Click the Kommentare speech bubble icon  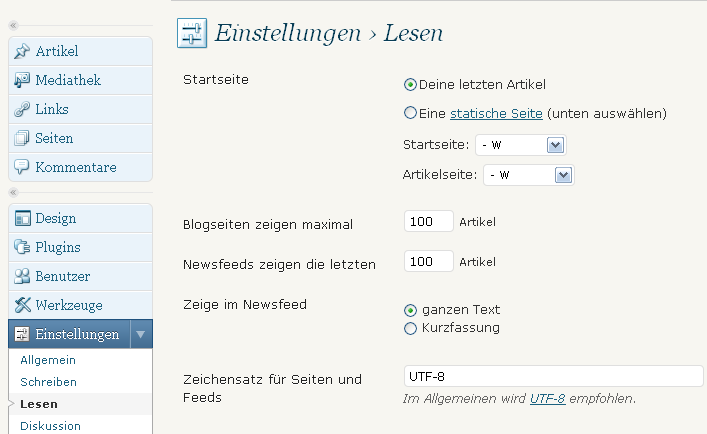click(x=22, y=168)
